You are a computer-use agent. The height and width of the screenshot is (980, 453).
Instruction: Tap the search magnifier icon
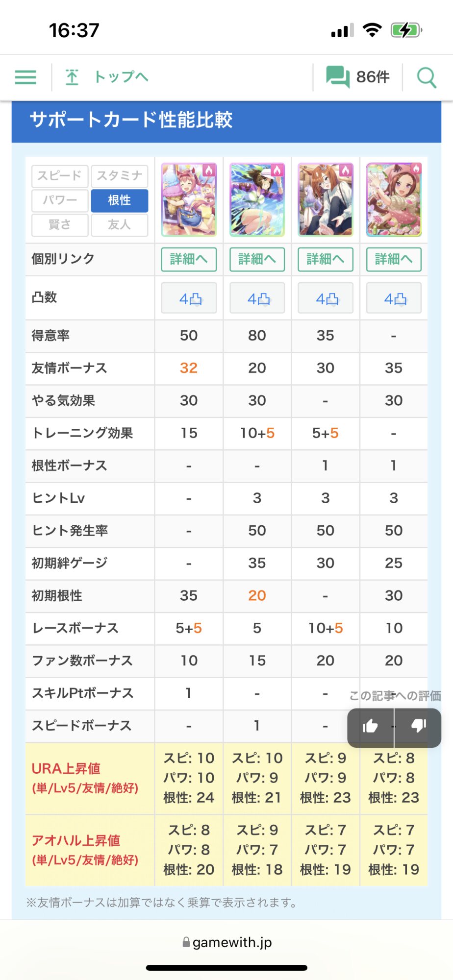(426, 77)
